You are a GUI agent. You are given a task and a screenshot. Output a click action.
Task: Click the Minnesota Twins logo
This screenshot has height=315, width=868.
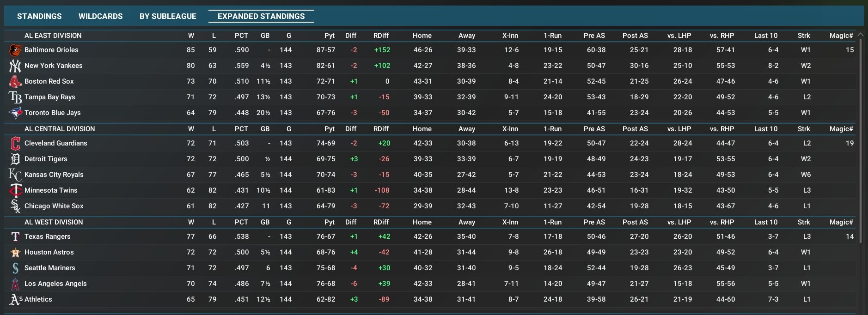(15, 190)
